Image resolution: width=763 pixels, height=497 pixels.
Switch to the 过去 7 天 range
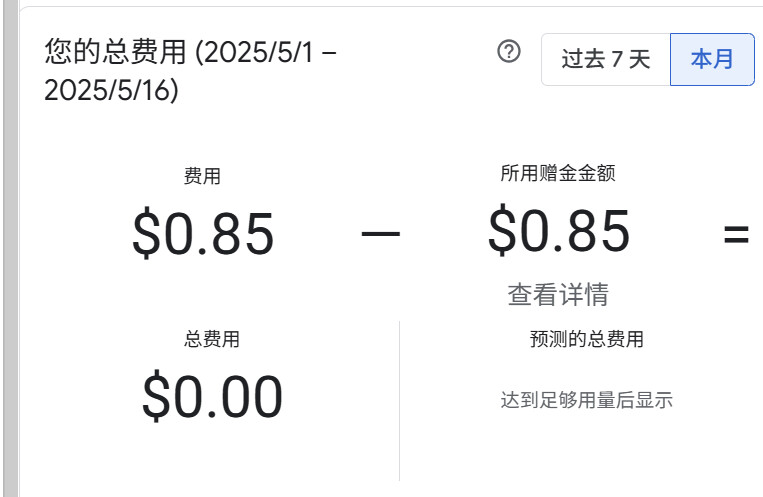[x=605, y=59]
